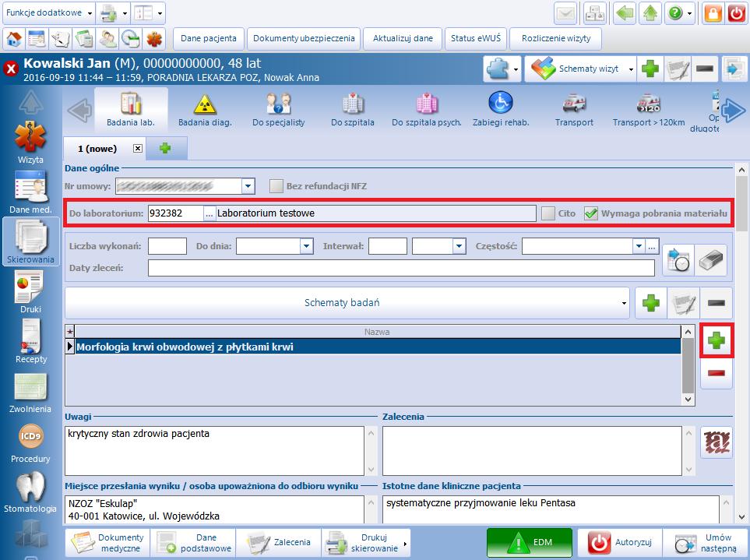750x560 pixels.
Task: Remove the selected test with the red minus
Action: pos(716,373)
